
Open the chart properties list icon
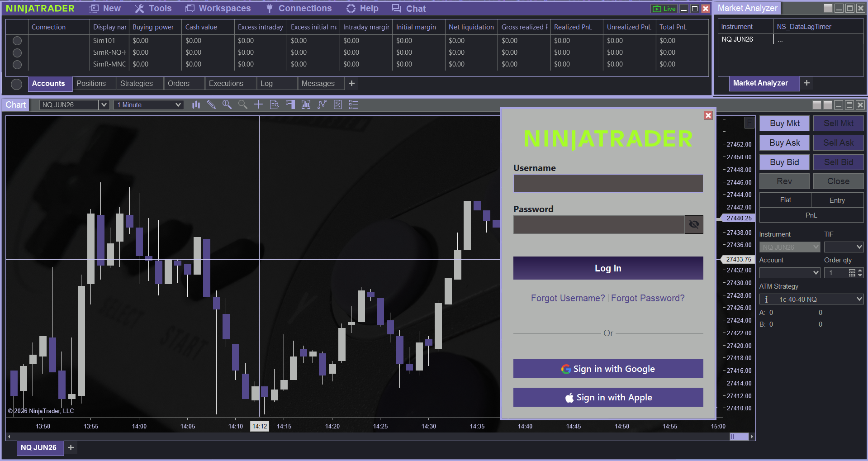click(x=354, y=105)
